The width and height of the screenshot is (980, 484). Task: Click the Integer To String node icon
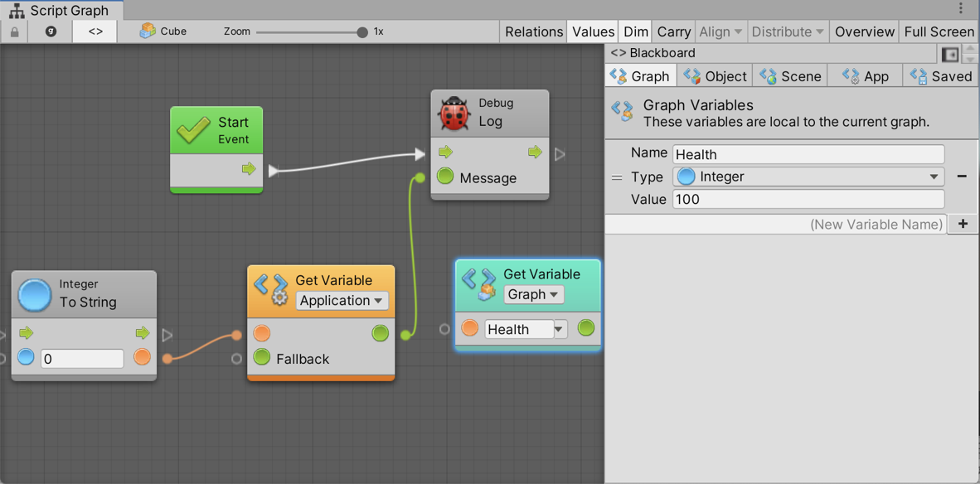pos(35,293)
